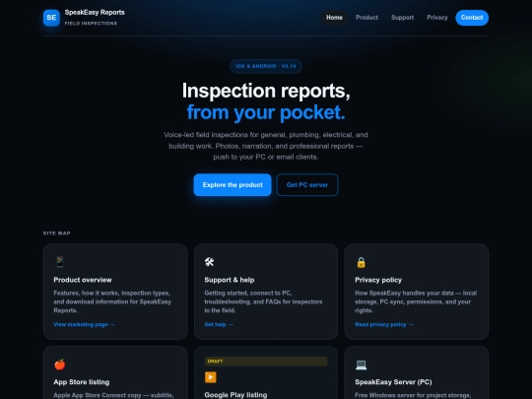Image resolution: width=532 pixels, height=399 pixels.
Task: Click the laptop icon in SpeakEasy Server card
Action: 361,365
